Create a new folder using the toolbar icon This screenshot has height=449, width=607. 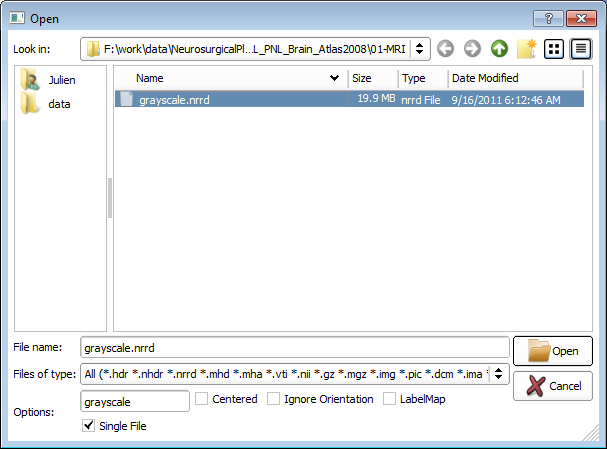coord(527,48)
